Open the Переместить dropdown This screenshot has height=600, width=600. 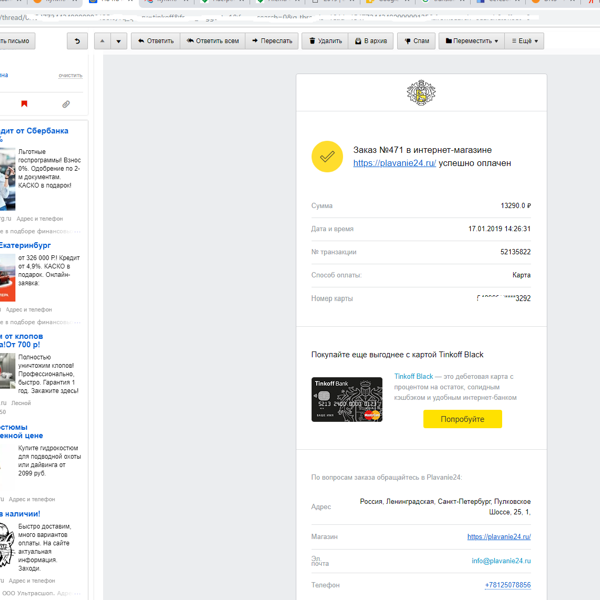point(471,41)
